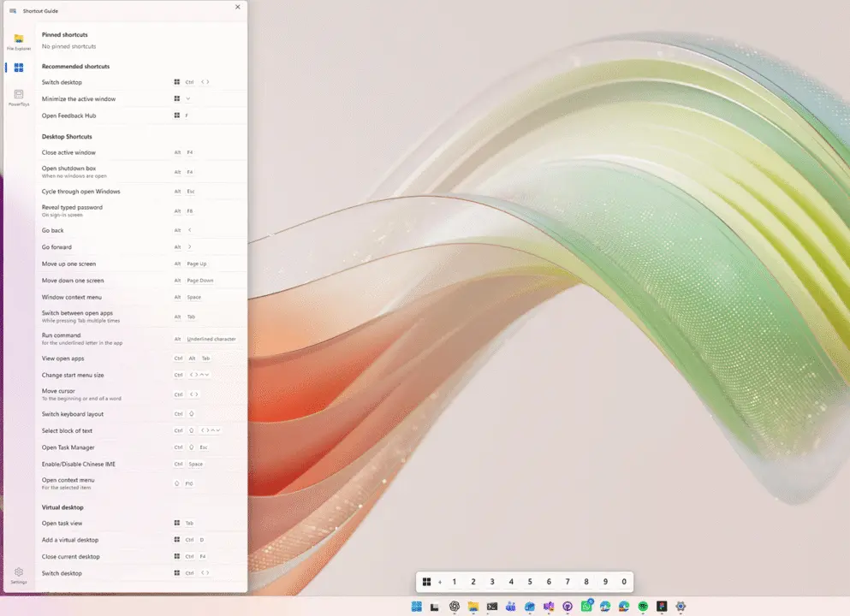Select the 'Go forward' shortcut row
The image size is (850, 616).
[x=141, y=247]
